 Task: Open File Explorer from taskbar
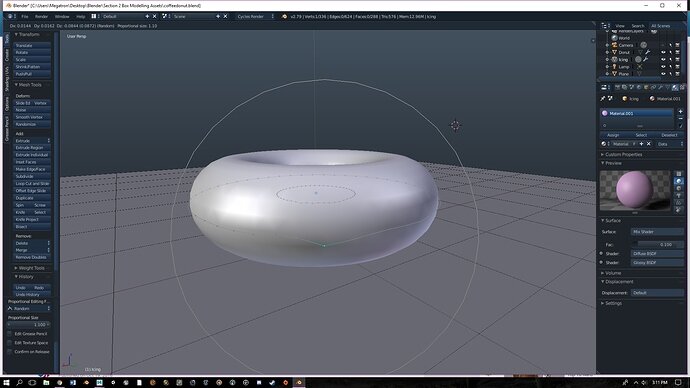click(x=46, y=383)
